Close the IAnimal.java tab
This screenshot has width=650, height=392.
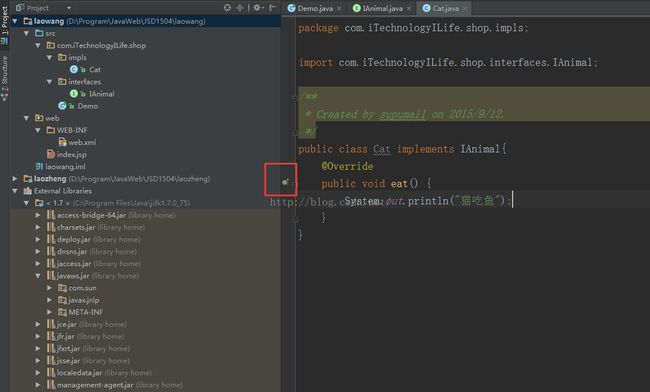pyautogui.click(x=409, y=8)
